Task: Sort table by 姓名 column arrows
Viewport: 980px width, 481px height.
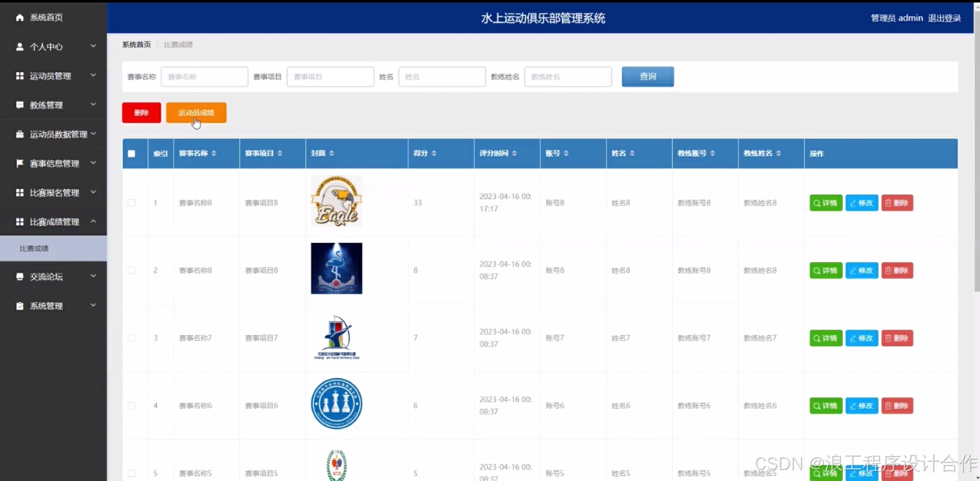Action: click(632, 153)
